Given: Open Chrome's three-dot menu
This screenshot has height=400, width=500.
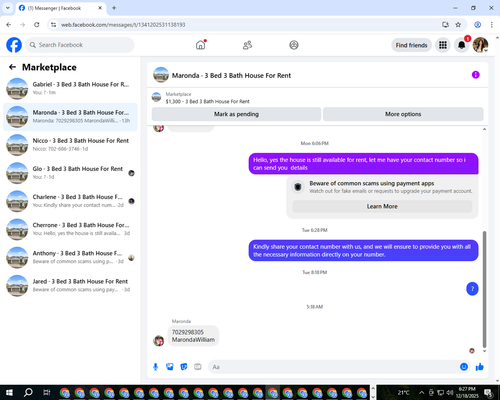Looking at the screenshot, I should click(x=491, y=25).
